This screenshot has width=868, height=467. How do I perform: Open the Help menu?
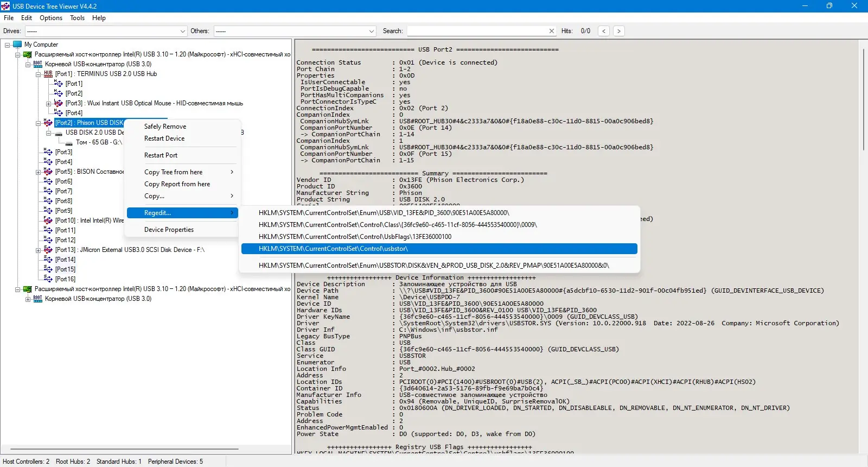[x=99, y=18]
